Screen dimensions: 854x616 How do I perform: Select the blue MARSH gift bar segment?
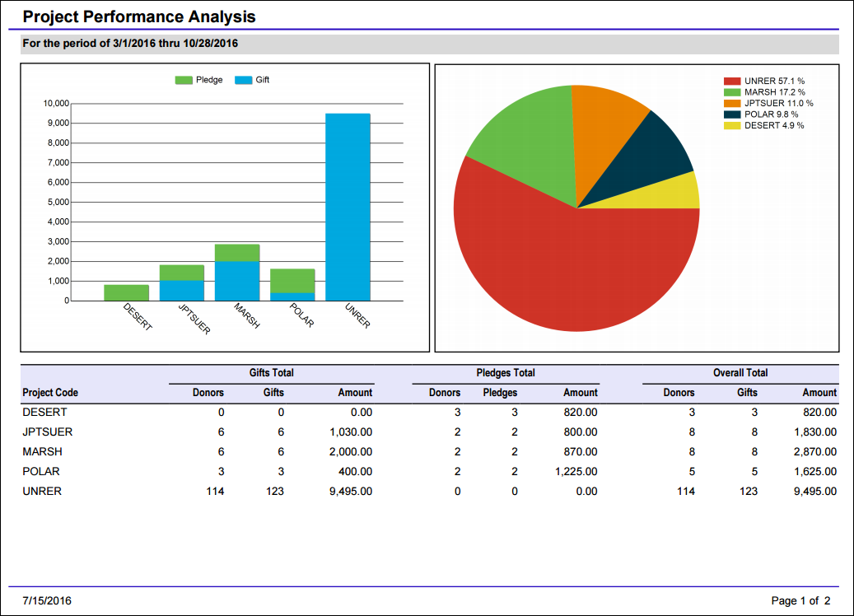click(237, 281)
